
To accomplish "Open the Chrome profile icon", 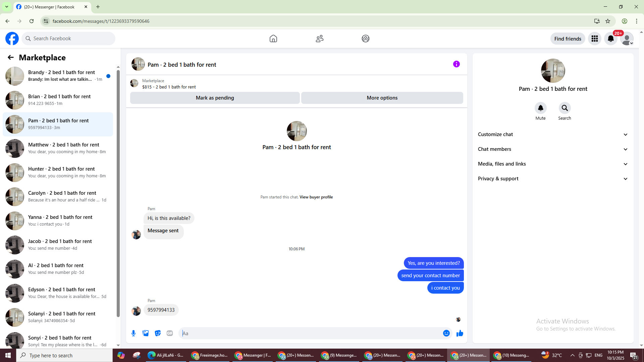I will (x=625, y=21).
